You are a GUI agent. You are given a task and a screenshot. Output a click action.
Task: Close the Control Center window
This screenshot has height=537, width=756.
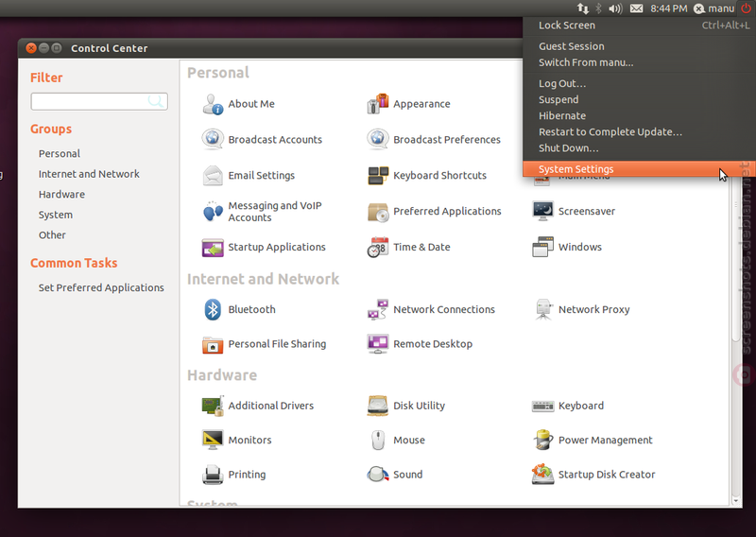(31, 48)
